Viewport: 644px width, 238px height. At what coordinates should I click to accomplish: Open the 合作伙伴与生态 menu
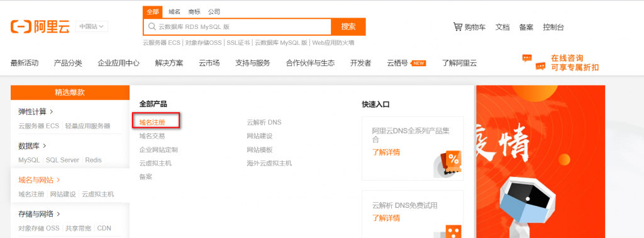[x=311, y=63]
